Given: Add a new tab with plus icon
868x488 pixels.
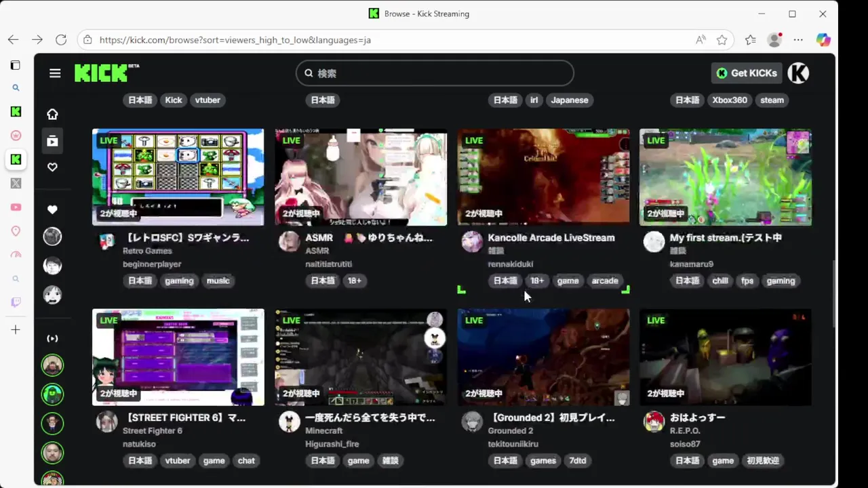Looking at the screenshot, I should coord(16,329).
